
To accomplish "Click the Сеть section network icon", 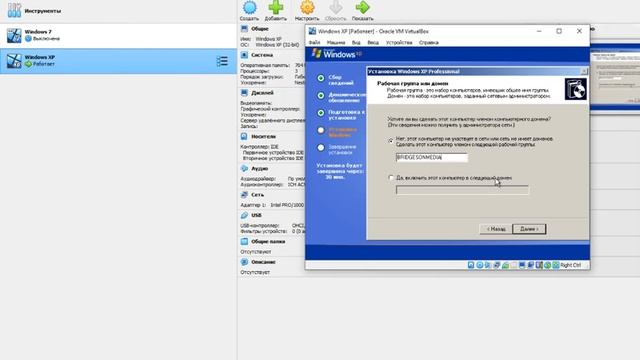I will coord(244,195).
